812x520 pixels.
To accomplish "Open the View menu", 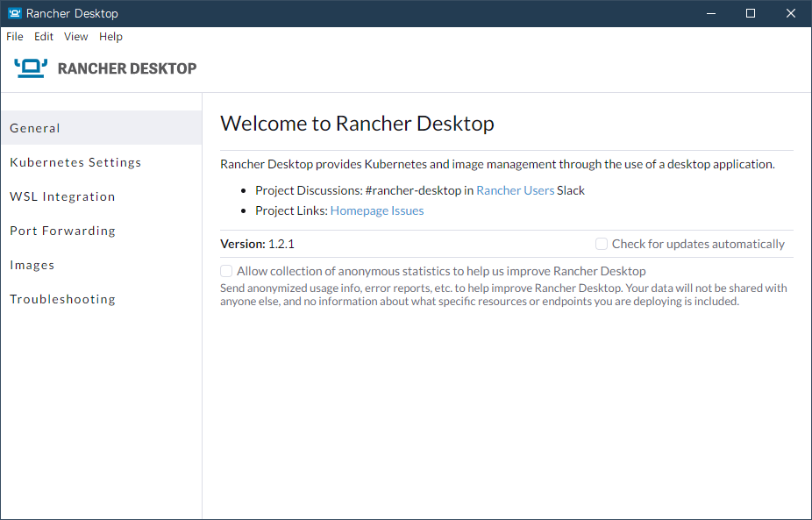I will click(x=75, y=36).
